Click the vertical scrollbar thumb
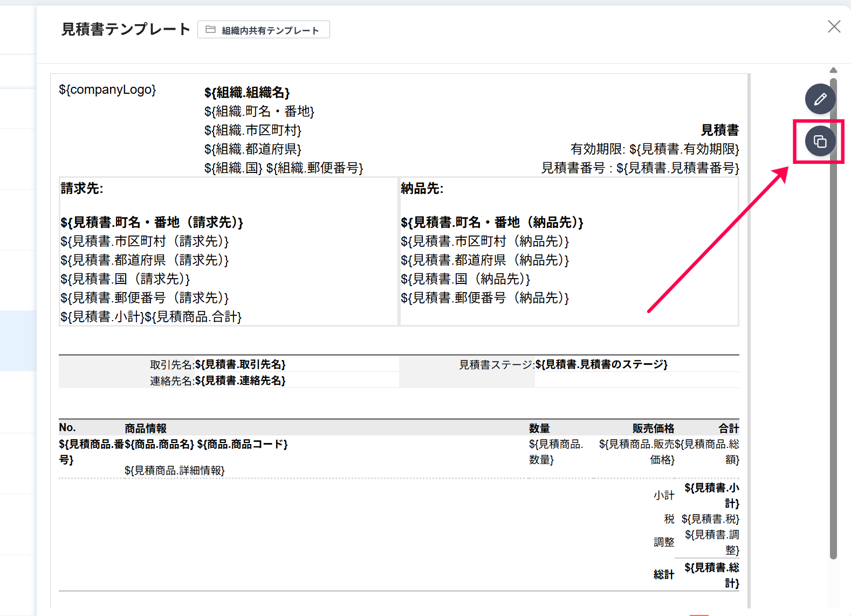Screen dimensions: 851x616 [833, 318]
